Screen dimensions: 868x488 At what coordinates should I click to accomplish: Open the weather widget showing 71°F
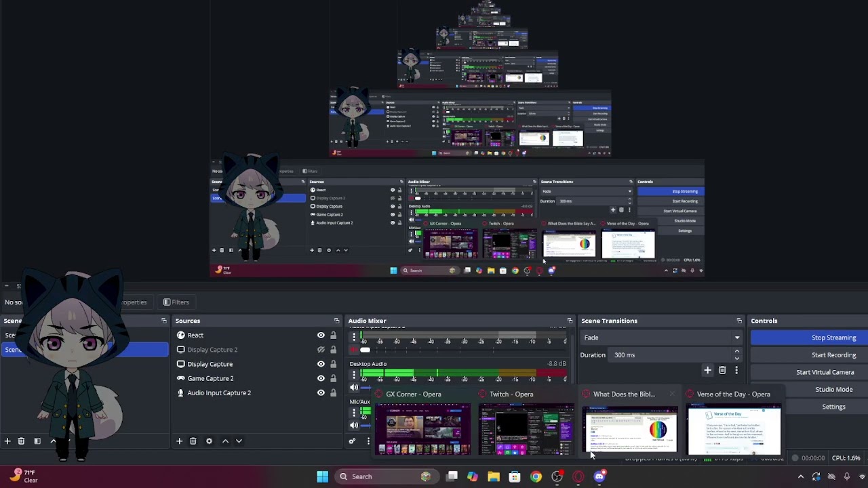(24, 476)
